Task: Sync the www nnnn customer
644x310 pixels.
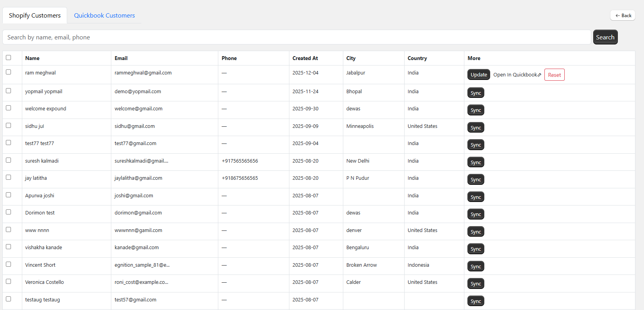Action: click(x=476, y=232)
